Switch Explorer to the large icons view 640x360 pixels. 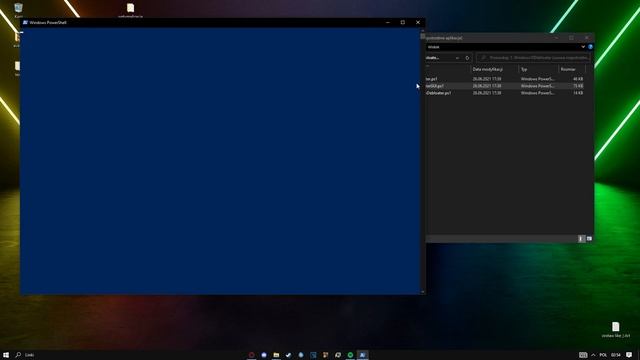[589, 239]
